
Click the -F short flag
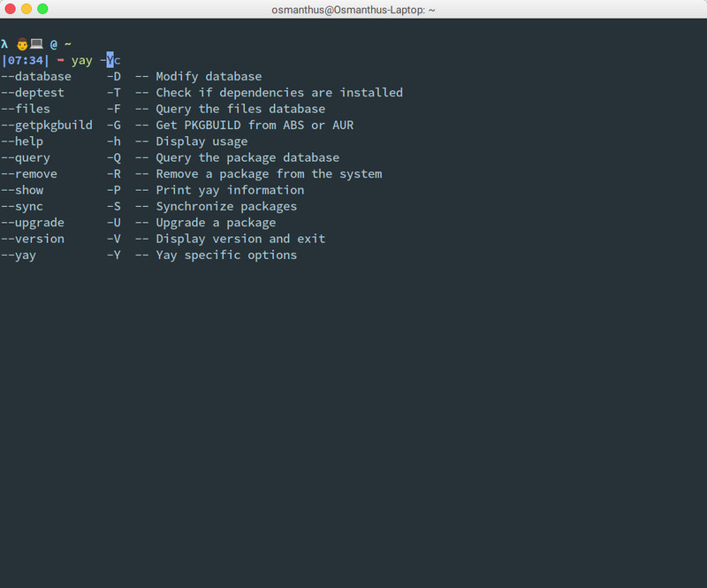point(114,109)
